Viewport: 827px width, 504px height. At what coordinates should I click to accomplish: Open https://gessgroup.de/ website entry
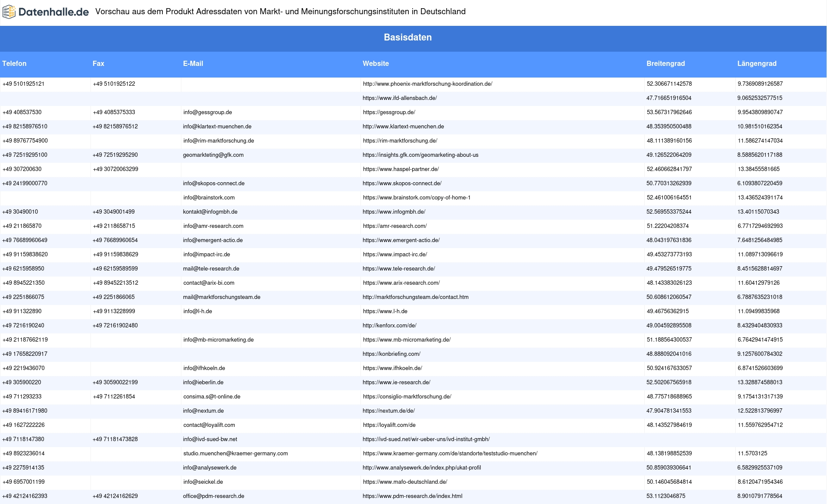pos(389,112)
